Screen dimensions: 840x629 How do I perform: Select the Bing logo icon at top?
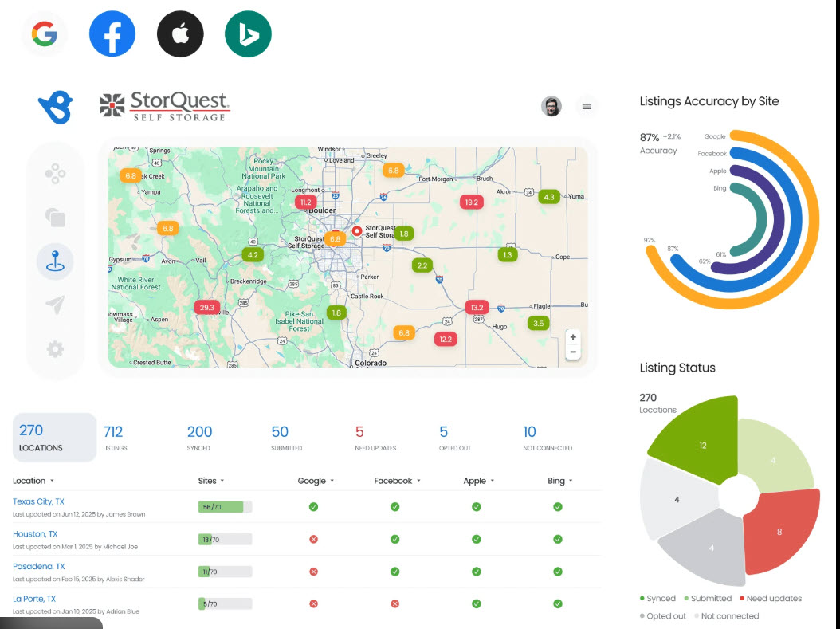(x=248, y=33)
